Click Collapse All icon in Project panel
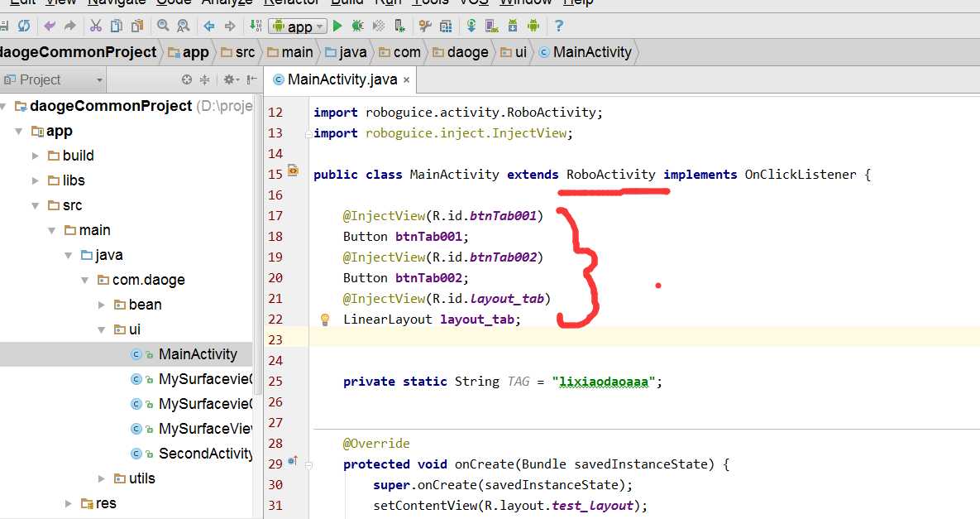 (x=204, y=79)
